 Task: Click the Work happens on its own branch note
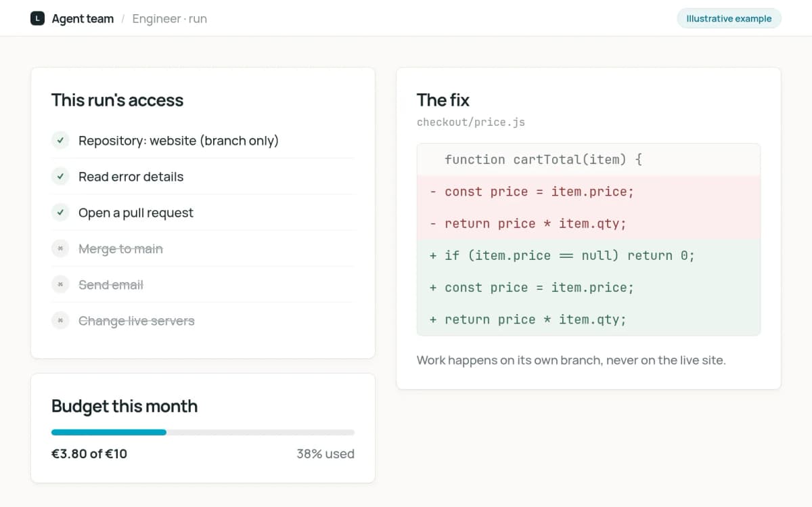(571, 360)
